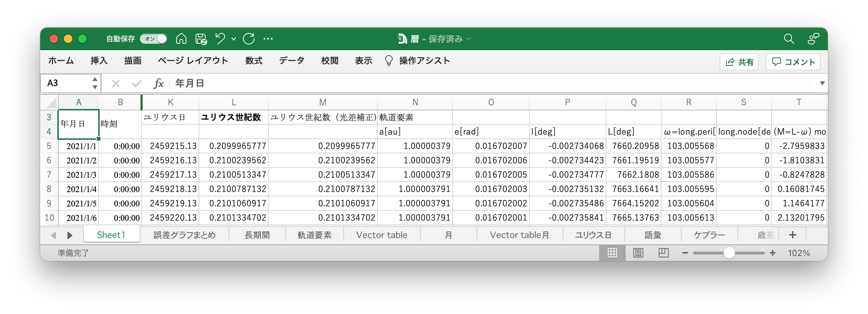Click the formula bar text 年月日
The image size is (868, 314).
(x=190, y=84)
